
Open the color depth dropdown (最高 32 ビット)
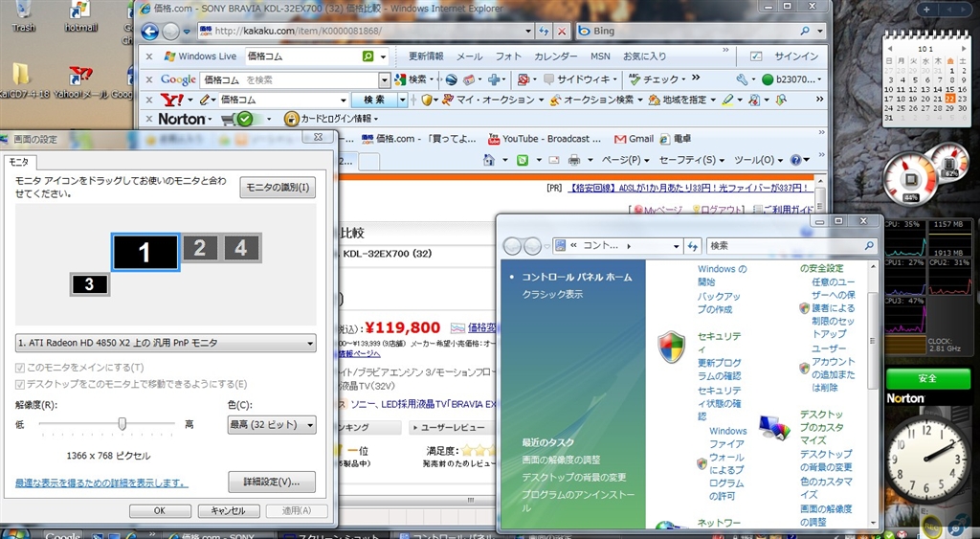tap(272, 425)
